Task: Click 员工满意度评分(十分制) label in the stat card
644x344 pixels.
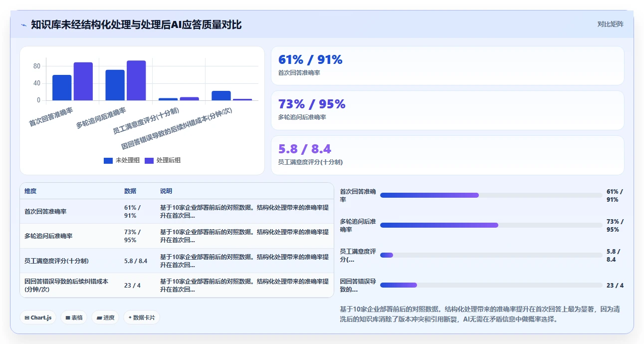Action: point(310,162)
